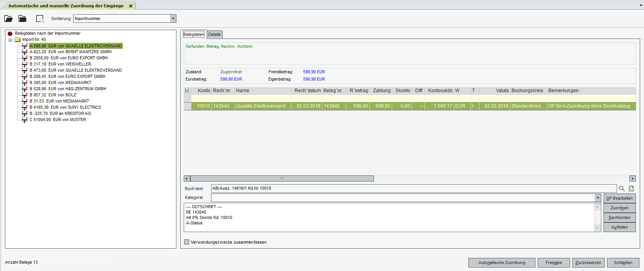Click magnifier icon next to Buch.text field
The image size is (644, 271).
click(622, 189)
